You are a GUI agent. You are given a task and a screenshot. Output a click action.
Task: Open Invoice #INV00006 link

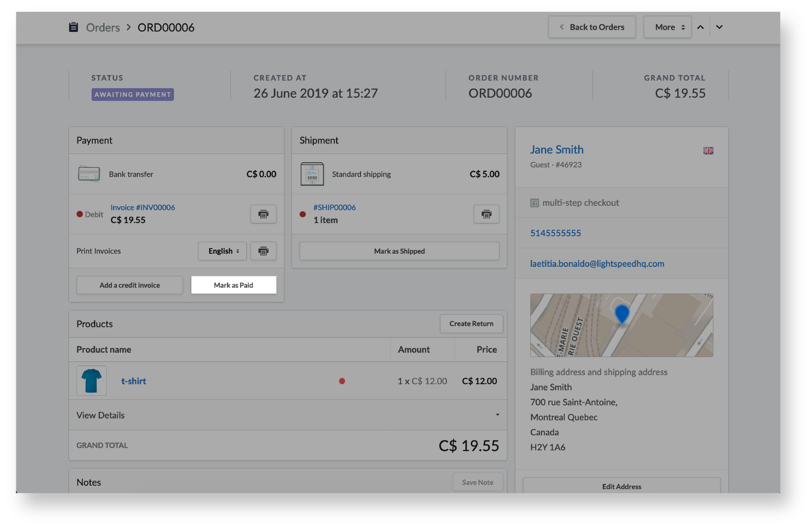pyautogui.click(x=143, y=207)
